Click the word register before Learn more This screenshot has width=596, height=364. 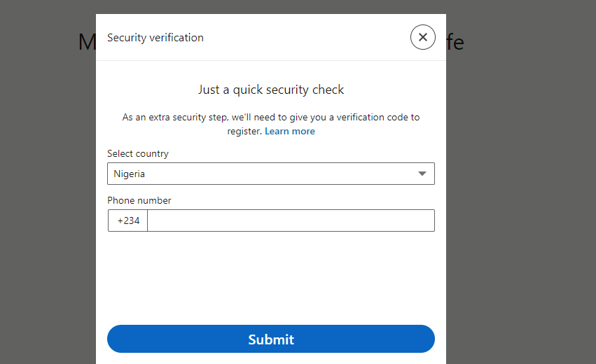(x=244, y=132)
